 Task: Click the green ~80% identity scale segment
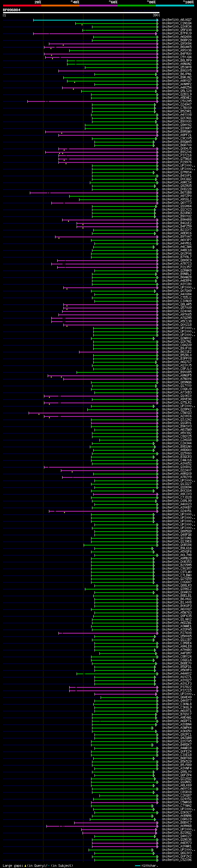(x=137, y=6)
